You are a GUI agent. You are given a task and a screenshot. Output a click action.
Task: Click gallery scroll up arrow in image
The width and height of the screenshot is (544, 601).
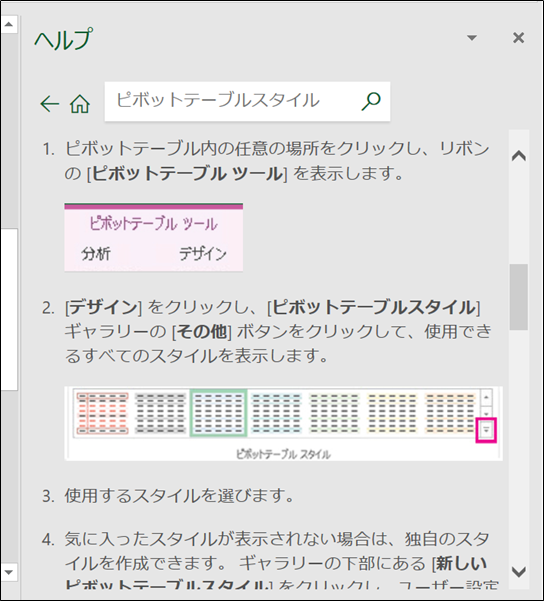click(x=486, y=397)
